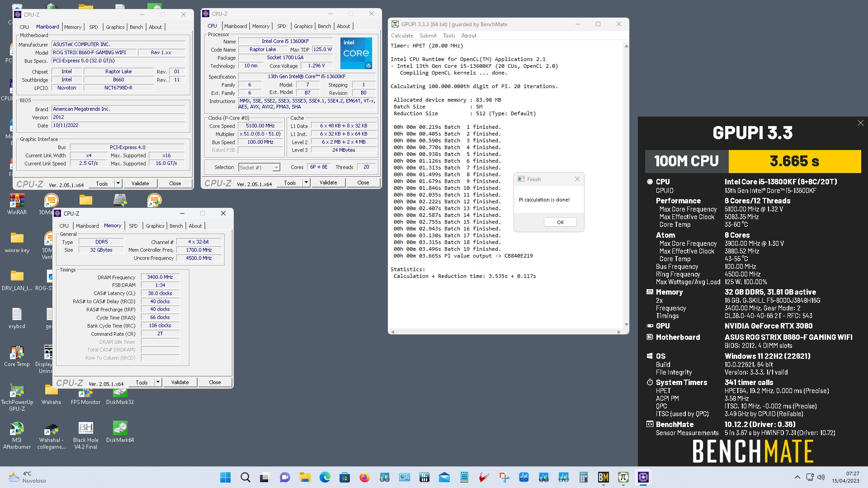868x488 pixels.
Task: Launch Microsoft Edge from taskbar
Action: point(325,477)
